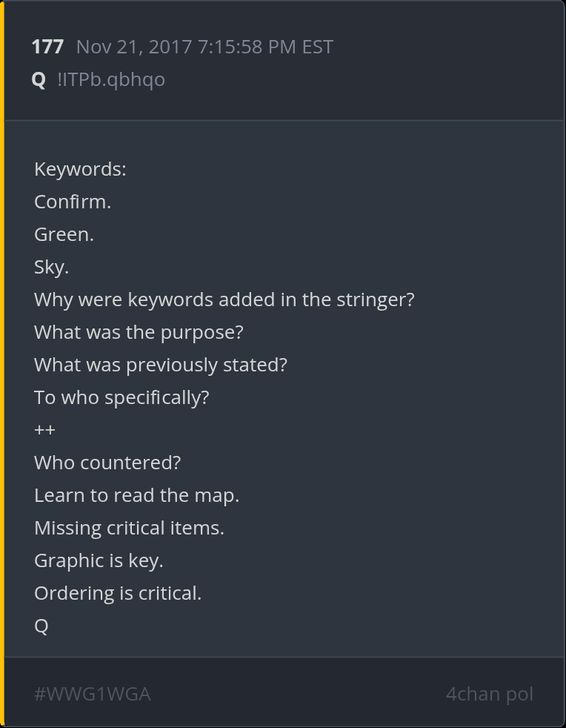Open the #WWG1WGA hashtag
The image size is (566, 728).
click(92, 694)
